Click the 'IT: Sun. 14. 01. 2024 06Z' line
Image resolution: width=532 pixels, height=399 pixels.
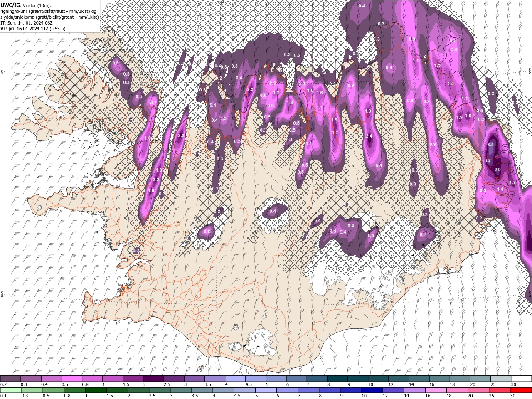click(27, 23)
